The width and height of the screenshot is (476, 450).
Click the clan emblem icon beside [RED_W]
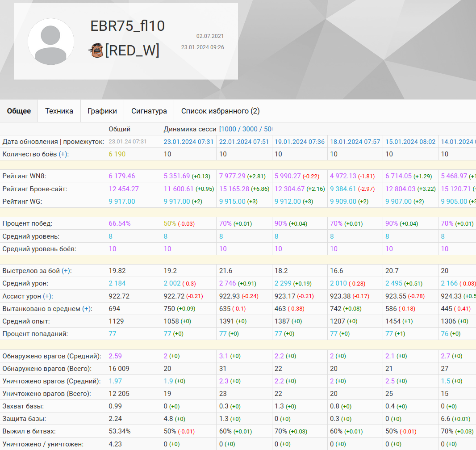point(96,50)
